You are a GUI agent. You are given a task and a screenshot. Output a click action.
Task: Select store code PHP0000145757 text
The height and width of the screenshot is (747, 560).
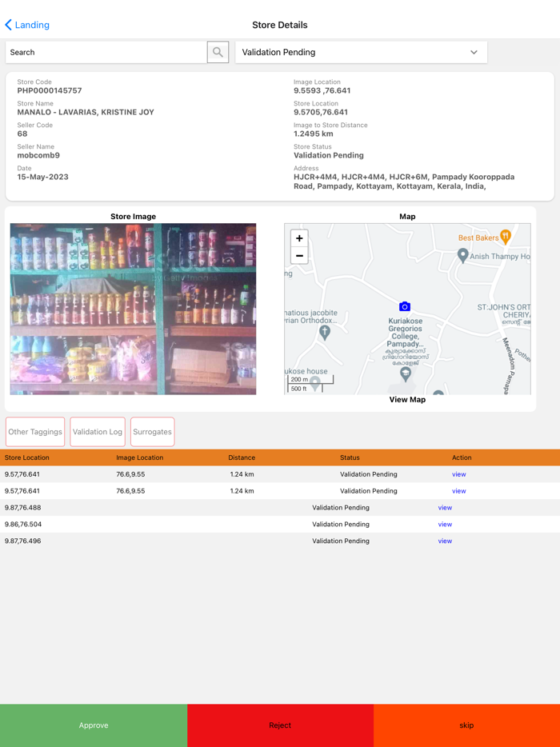click(50, 90)
